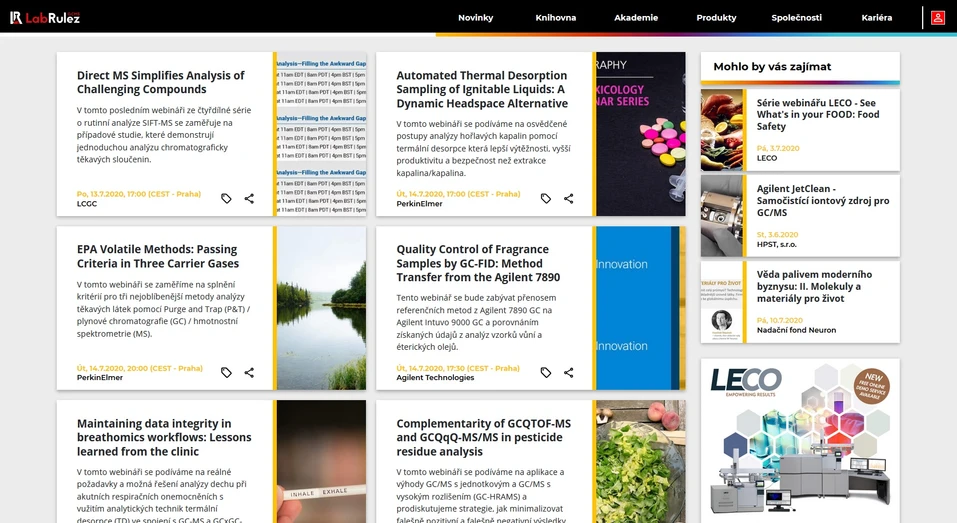The width and height of the screenshot is (957, 523).
Task: Open the Kariéra section
Action: click(x=876, y=18)
